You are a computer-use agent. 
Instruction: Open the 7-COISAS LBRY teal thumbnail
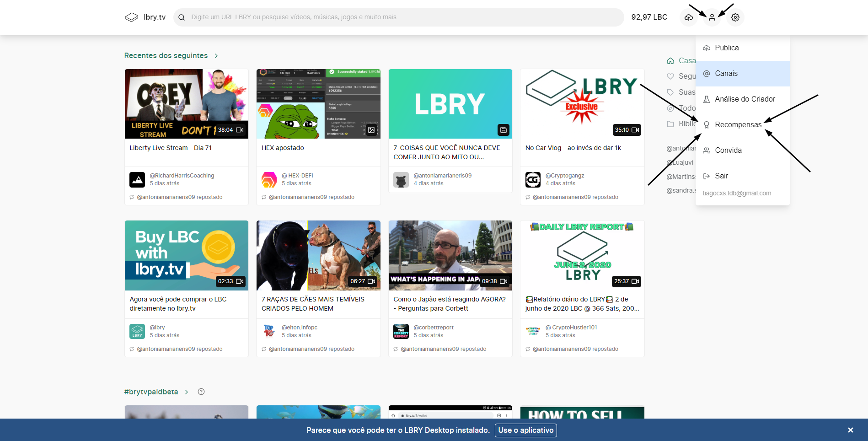pyautogui.click(x=450, y=104)
